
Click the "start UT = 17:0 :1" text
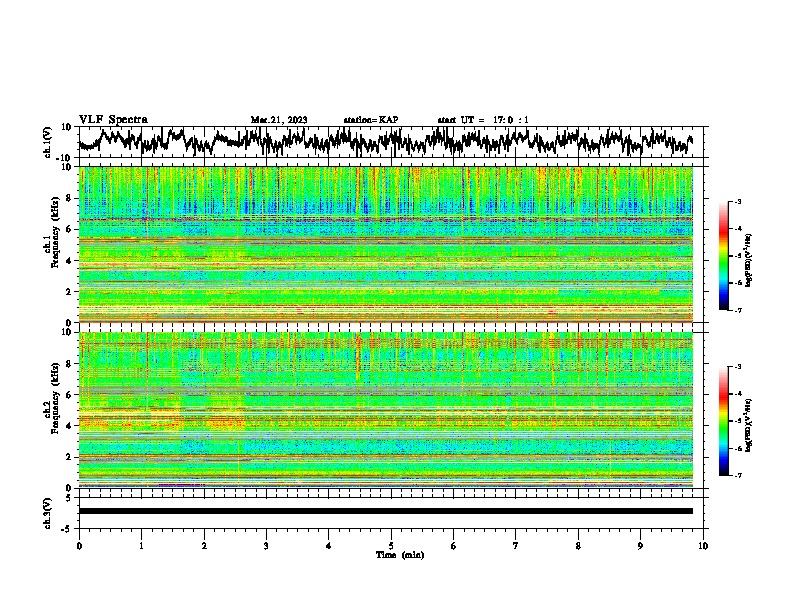tap(483, 120)
